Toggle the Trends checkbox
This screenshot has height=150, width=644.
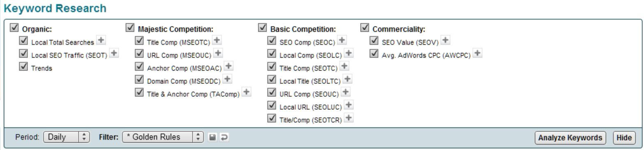pos(23,67)
